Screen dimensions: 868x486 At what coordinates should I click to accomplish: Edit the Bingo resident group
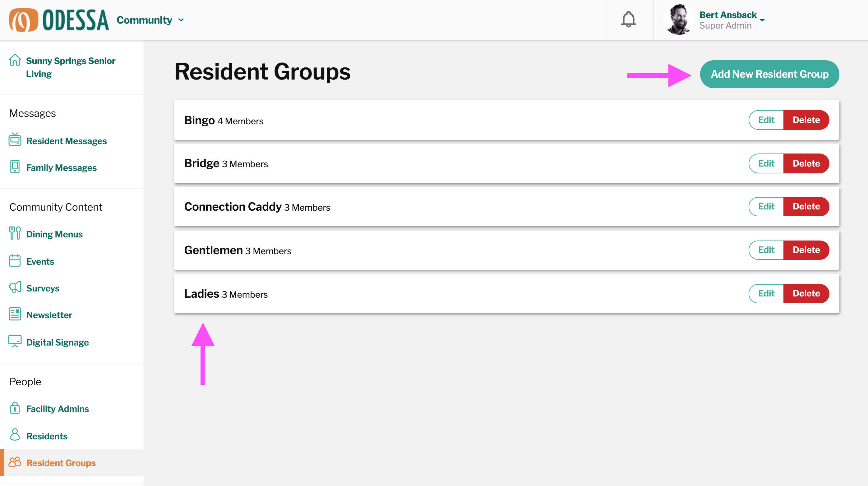766,120
